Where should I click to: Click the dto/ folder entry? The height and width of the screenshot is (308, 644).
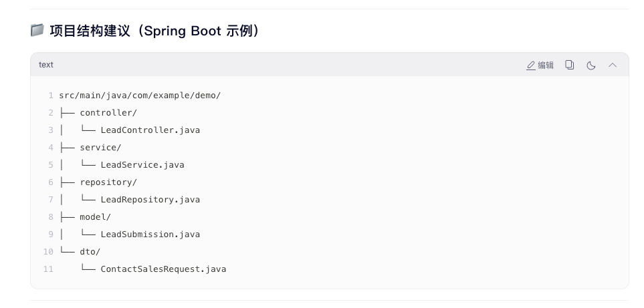90,252
